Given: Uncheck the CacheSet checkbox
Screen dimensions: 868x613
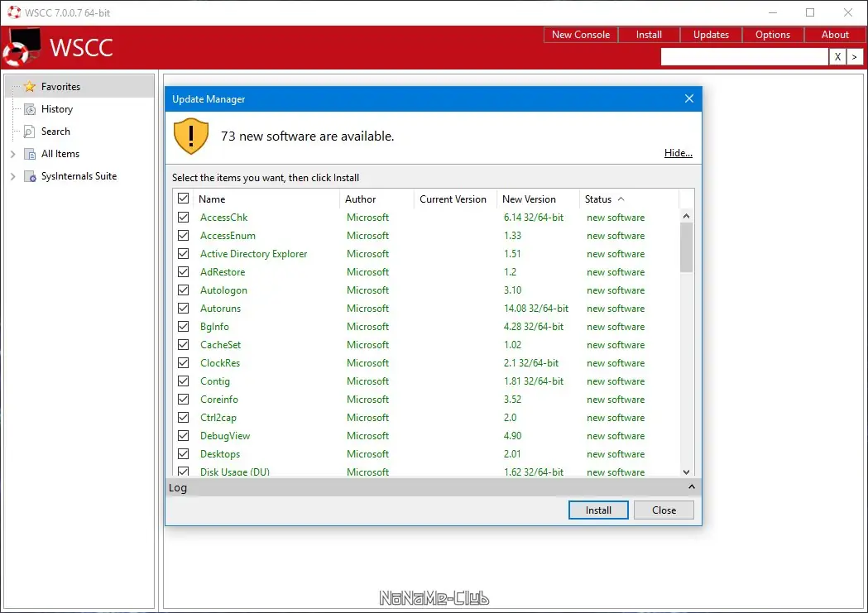Looking at the screenshot, I should [183, 345].
